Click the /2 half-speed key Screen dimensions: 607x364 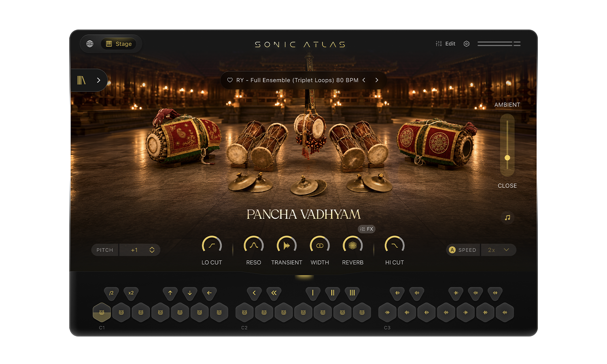[111, 293]
